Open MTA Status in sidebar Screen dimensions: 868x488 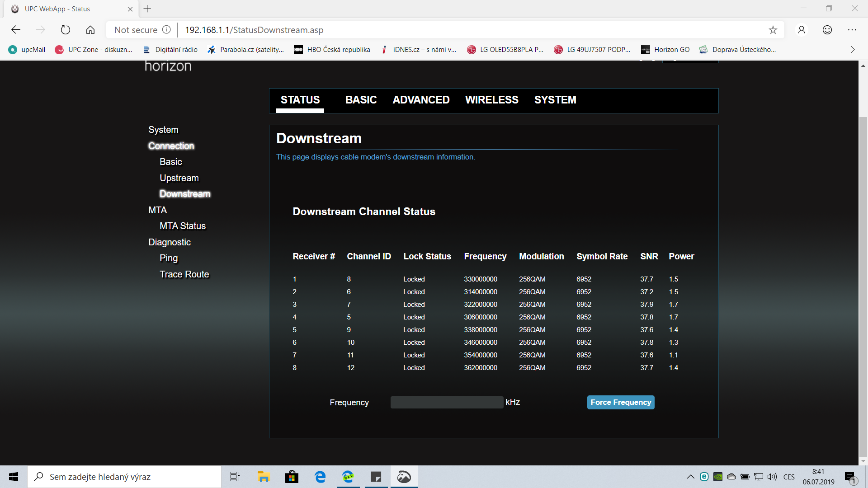[182, 226]
